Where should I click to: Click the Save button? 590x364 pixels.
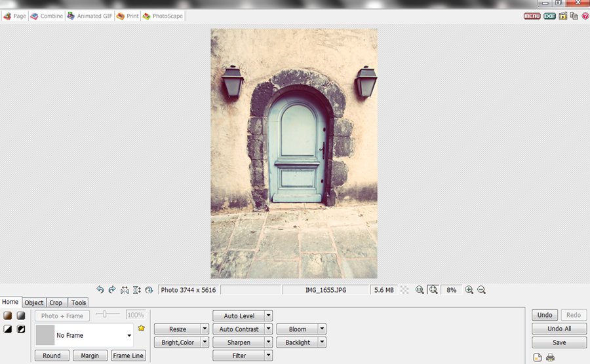(x=559, y=342)
